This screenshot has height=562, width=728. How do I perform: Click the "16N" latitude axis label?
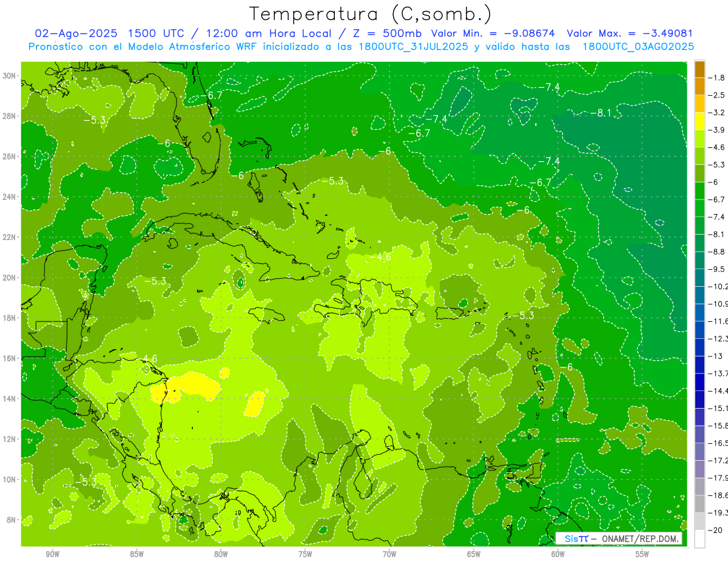coord(8,358)
